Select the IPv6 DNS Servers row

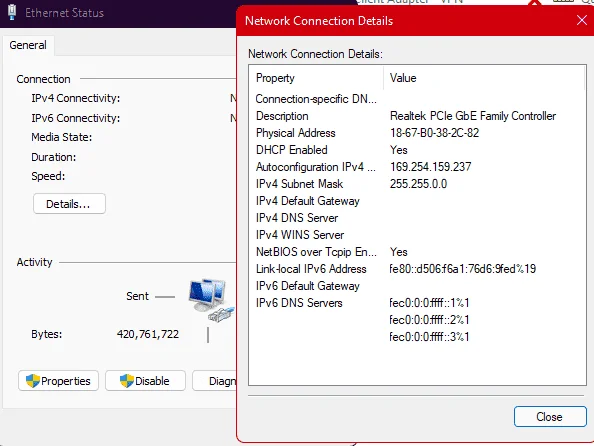[417, 303]
